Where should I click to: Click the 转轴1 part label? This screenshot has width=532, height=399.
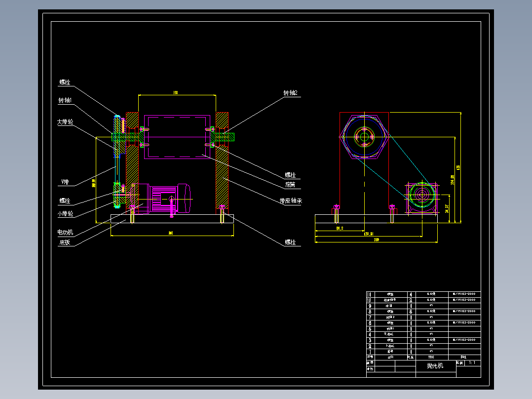pyautogui.click(x=65, y=100)
